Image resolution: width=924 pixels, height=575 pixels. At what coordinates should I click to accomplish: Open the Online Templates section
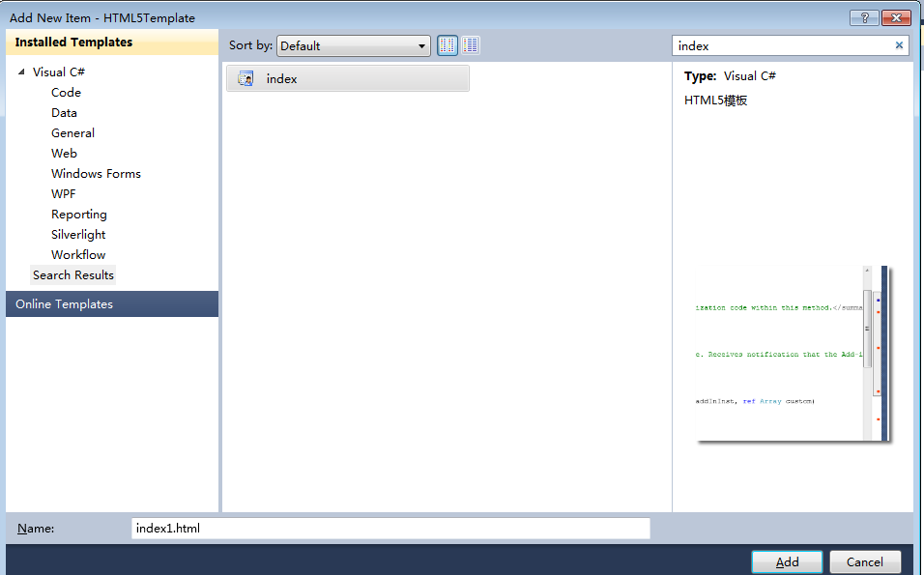click(x=112, y=304)
